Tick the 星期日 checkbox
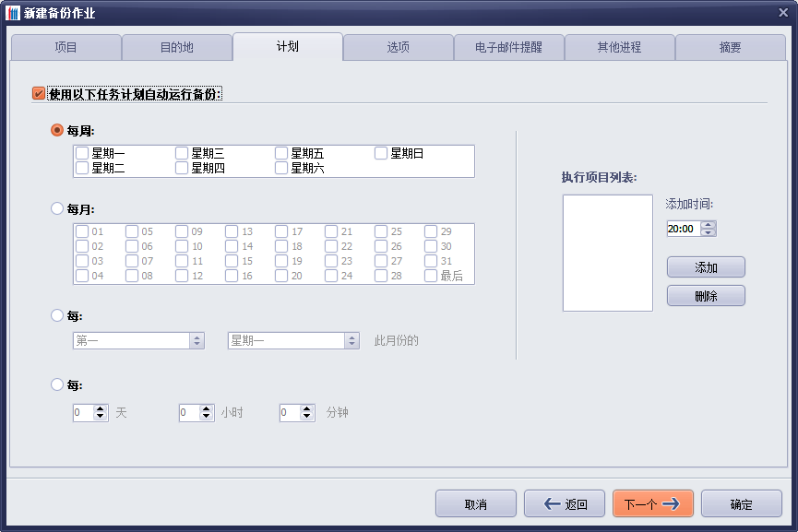 pyautogui.click(x=381, y=153)
